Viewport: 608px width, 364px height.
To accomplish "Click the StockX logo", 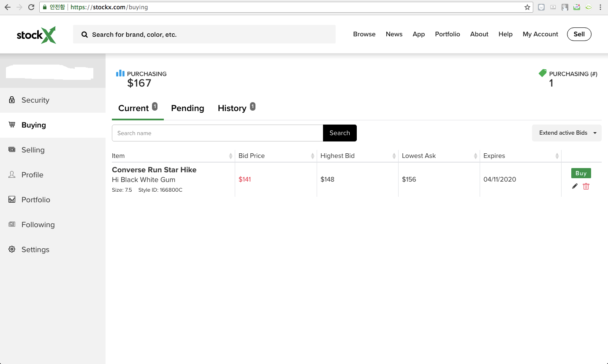I will [36, 35].
